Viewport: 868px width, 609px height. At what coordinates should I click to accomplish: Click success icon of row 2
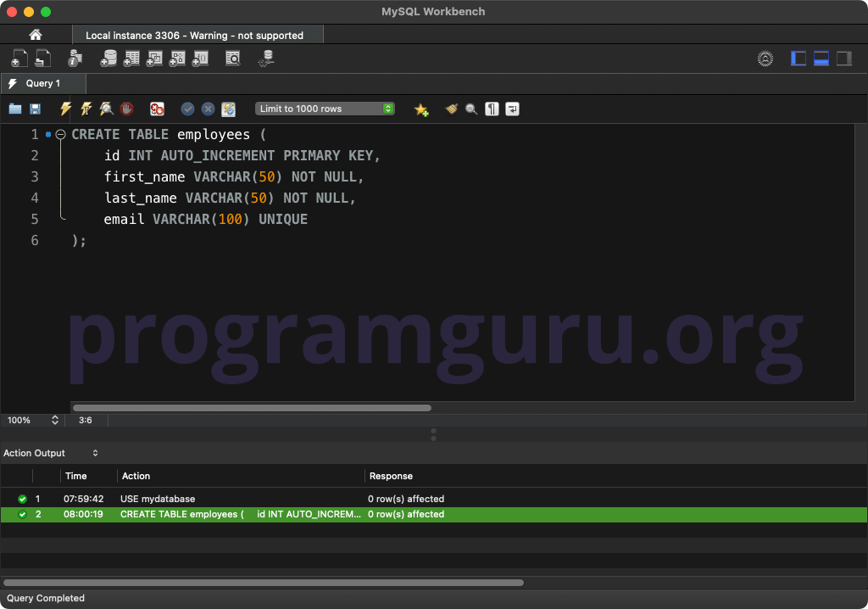[22, 514]
